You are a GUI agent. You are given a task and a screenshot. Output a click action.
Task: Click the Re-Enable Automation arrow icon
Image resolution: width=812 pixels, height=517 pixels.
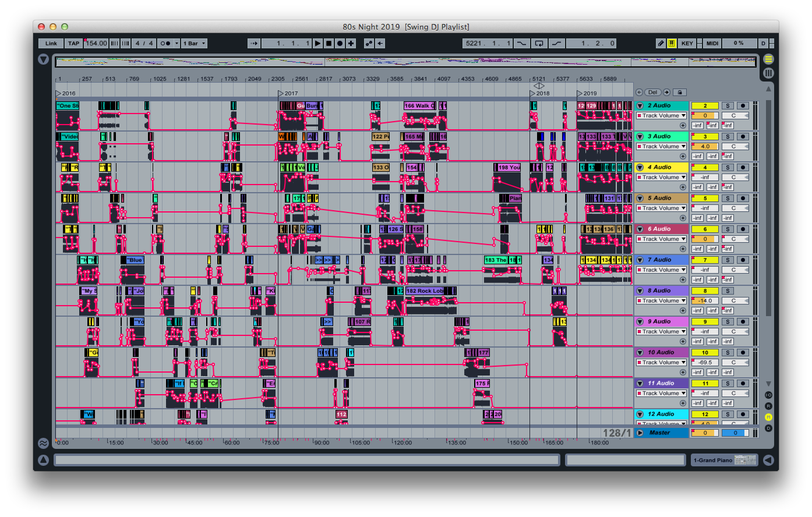380,43
